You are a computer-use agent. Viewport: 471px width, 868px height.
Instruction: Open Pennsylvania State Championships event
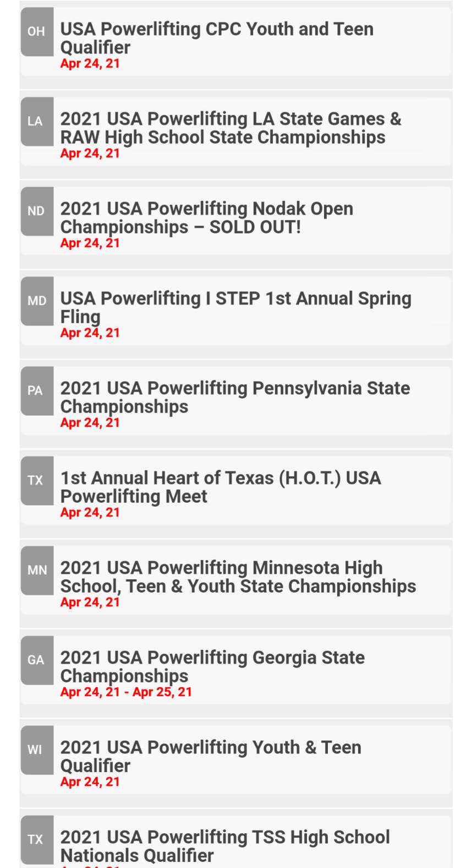pyautogui.click(x=235, y=397)
